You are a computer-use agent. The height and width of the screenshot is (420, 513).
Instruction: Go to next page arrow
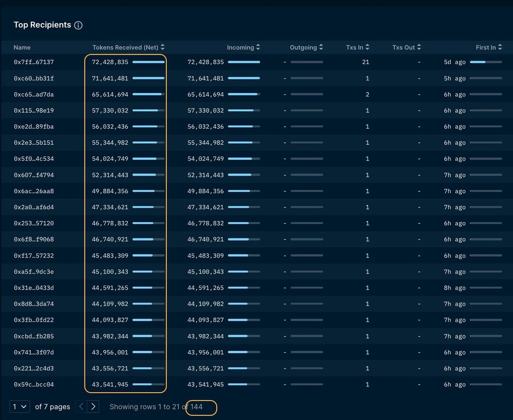93,407
